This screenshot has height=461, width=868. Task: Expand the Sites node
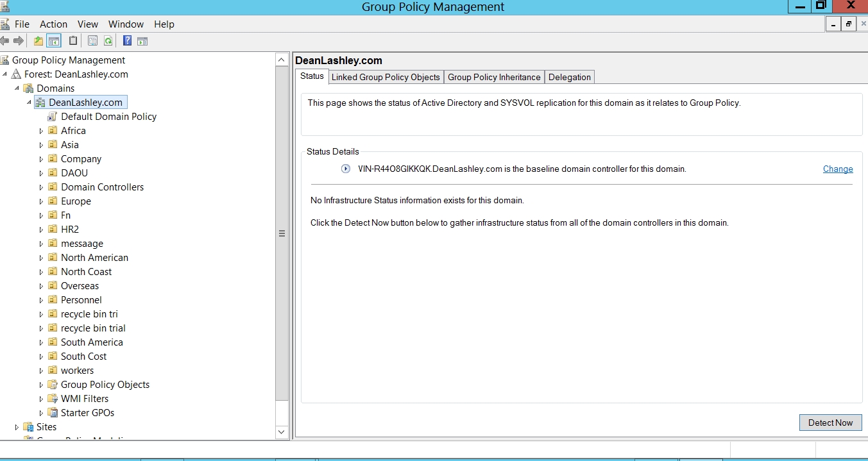tap(17, 427)
